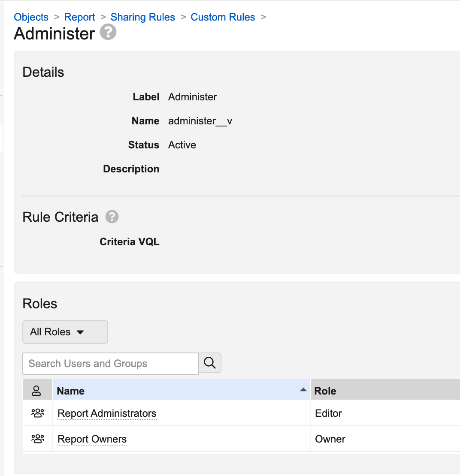
Task: Select the Editor role cell
Action: (328, 413)
